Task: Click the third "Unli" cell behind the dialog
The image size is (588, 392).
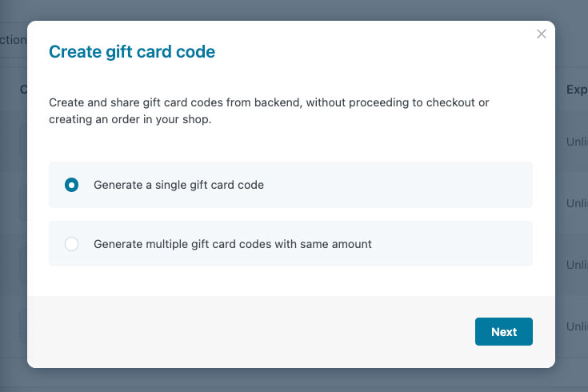Action: coord(577,265)
